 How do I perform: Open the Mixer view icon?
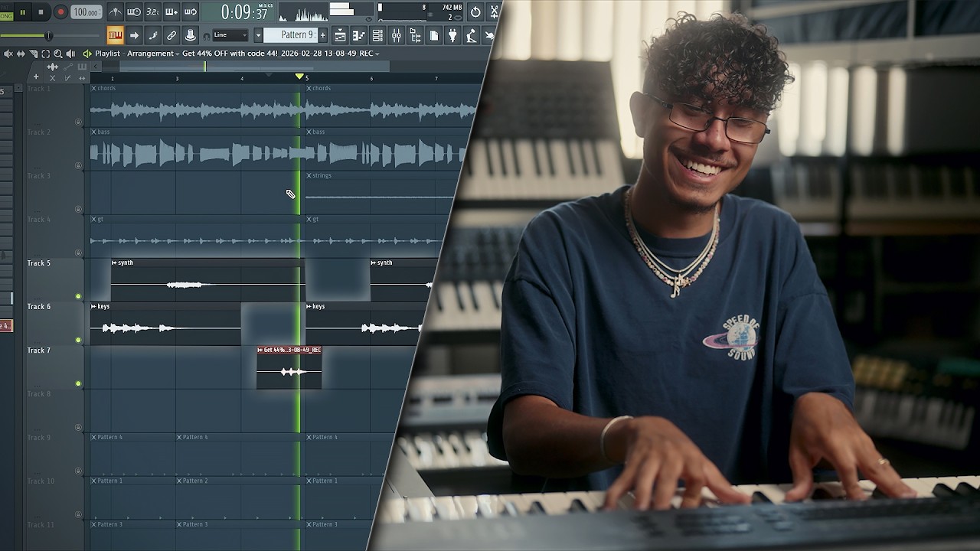tap(396, 35)
